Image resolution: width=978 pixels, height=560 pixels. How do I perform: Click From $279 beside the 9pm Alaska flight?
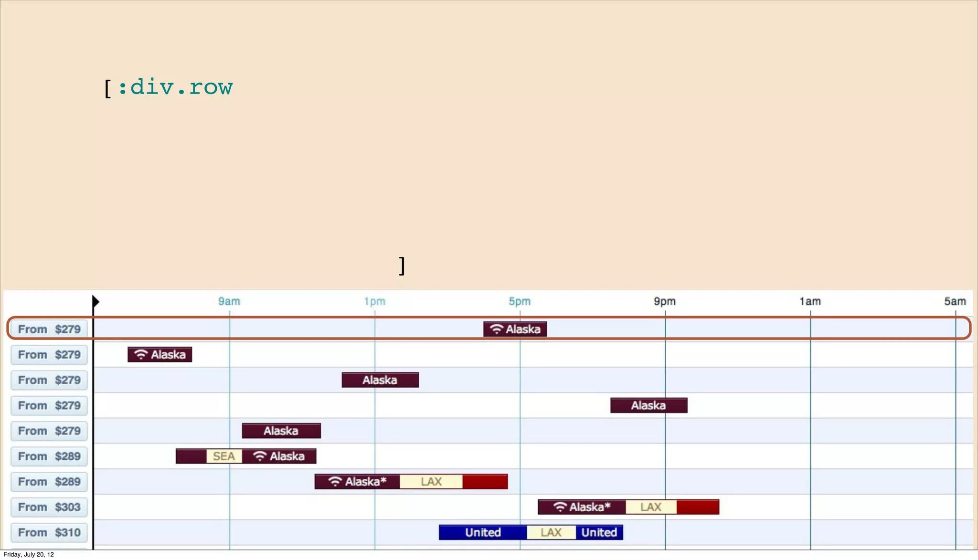[49, 405]
